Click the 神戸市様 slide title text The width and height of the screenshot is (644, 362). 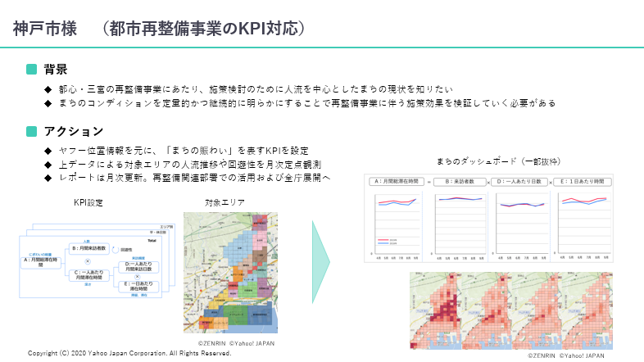[45, 29]
